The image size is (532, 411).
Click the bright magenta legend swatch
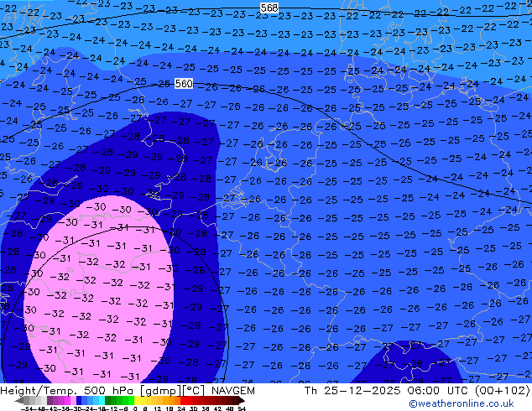[x=67, y=401]
